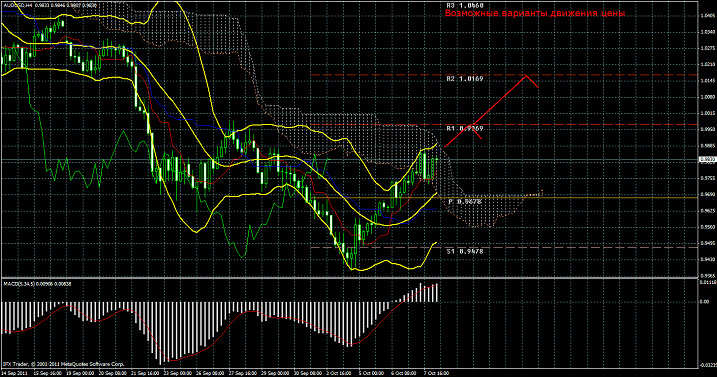Viewport: 717px width, 377px height.
Task: Click the 0.9430 price scale value
Action: point(708,259)
